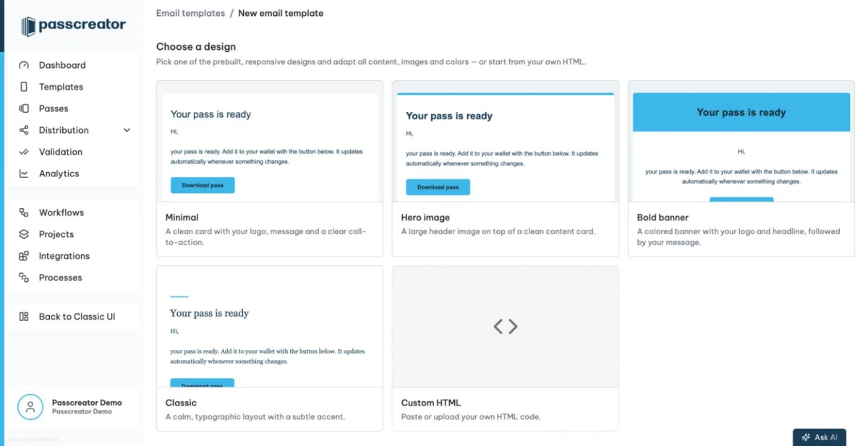Image resolution: width=868 pixels, height=446 pixels.
Task: Click the sparkle icon on Ask AI
Action: (x=806, y=437)
